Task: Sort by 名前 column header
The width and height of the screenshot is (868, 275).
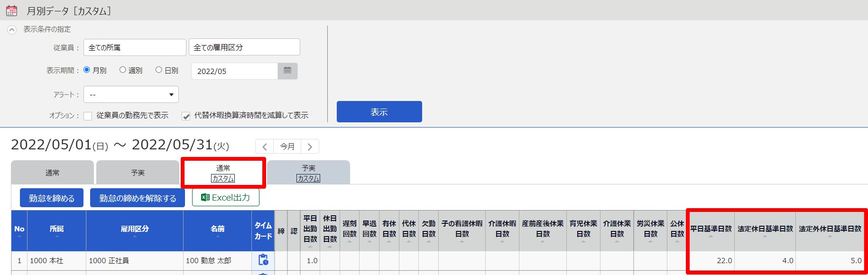Action: click(218, 230)
